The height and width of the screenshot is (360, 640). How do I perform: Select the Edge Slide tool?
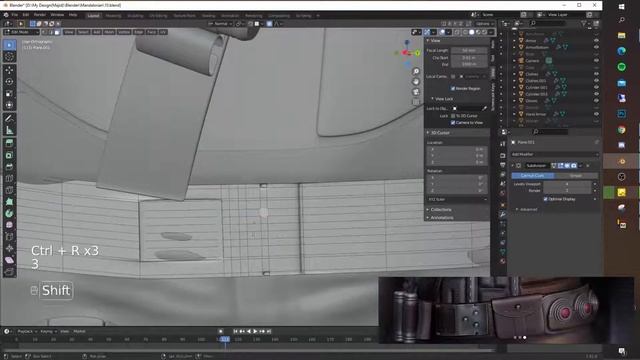9,237
